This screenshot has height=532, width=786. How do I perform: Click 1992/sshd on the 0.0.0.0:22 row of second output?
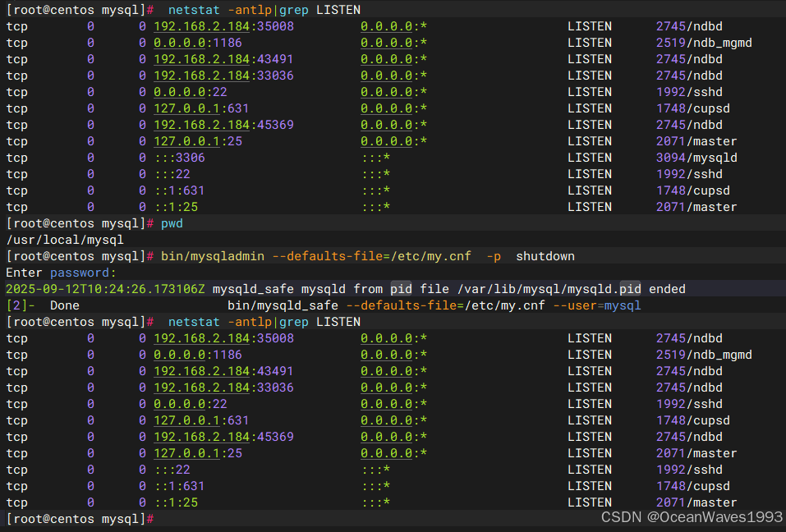pyautogui.click(x=689, y=404)
